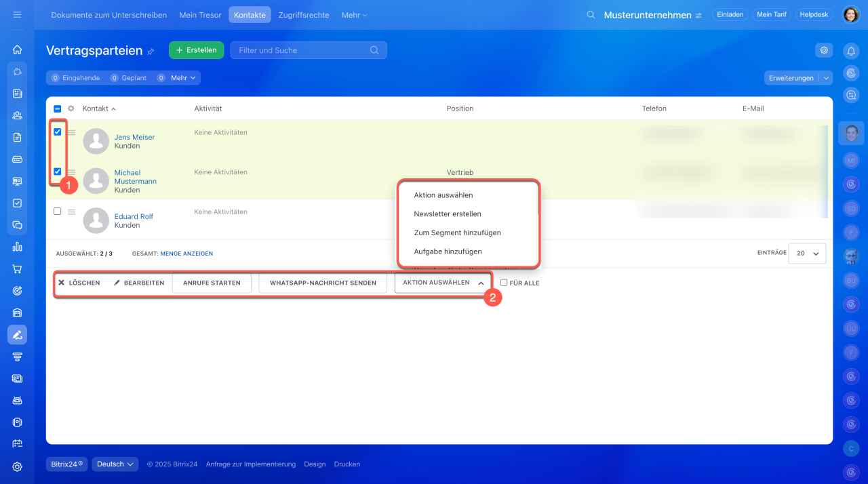Choose Newsletter erstellen from the action menu
This screenshot has height=484, width=868.
[x=448, y=214]
